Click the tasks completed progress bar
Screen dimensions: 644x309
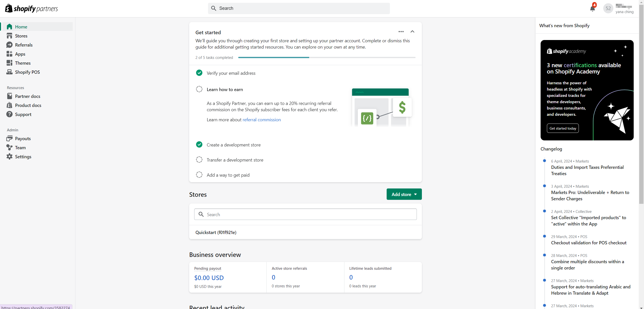[327, 57]
